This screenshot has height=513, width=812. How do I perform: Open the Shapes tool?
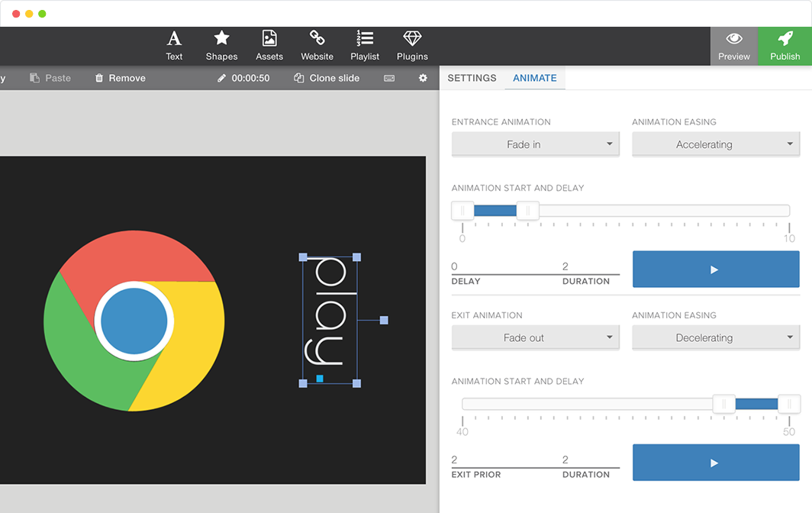coord(221,46)
